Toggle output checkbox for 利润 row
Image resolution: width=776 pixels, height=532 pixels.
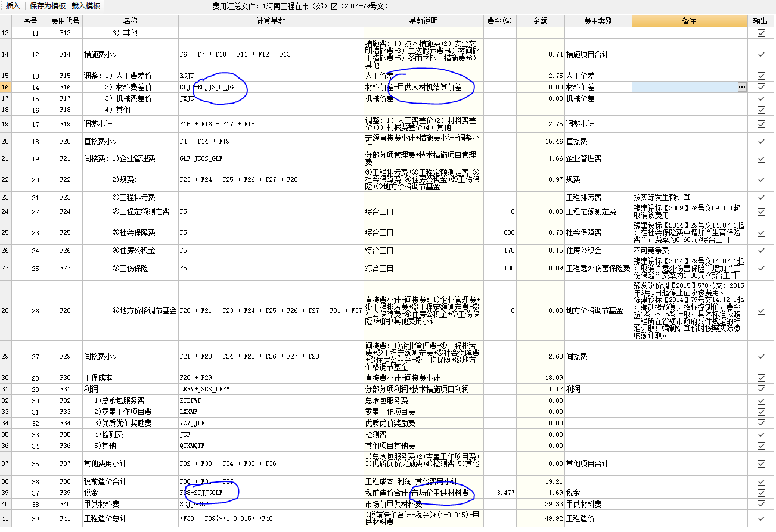[761, 389]
